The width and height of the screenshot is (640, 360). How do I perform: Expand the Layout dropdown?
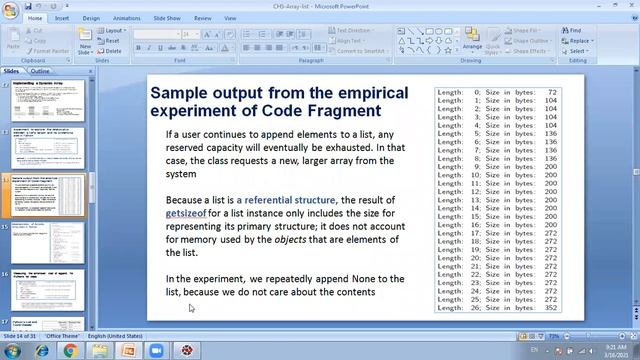112,31
